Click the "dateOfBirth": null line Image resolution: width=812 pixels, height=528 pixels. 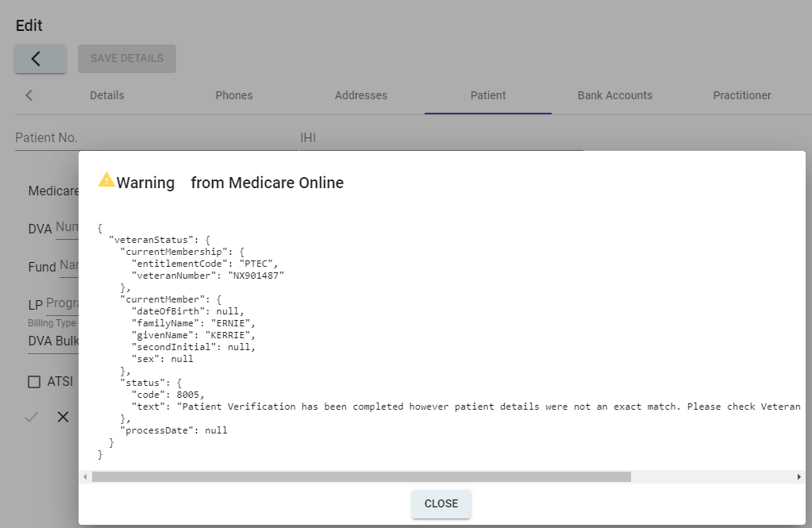pos(187,311)
